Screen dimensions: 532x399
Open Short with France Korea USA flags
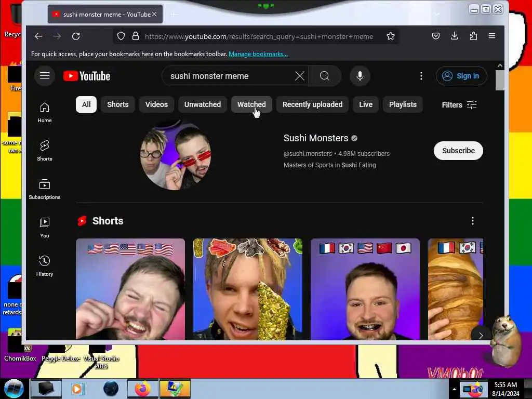tap(365, 289)
